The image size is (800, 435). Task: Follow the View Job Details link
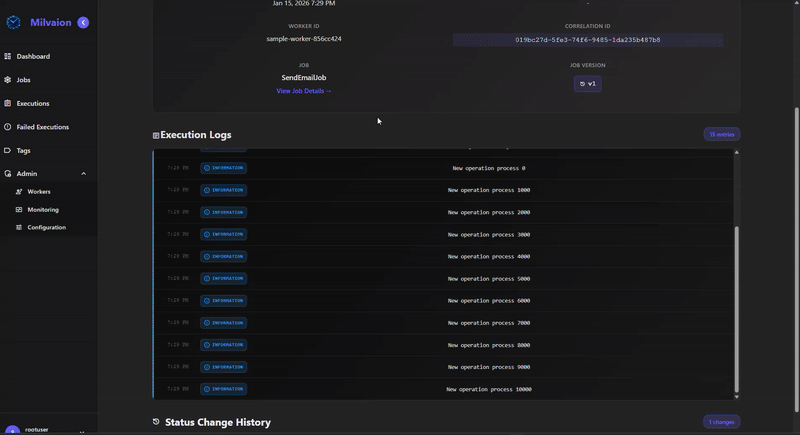pos(304,91)
